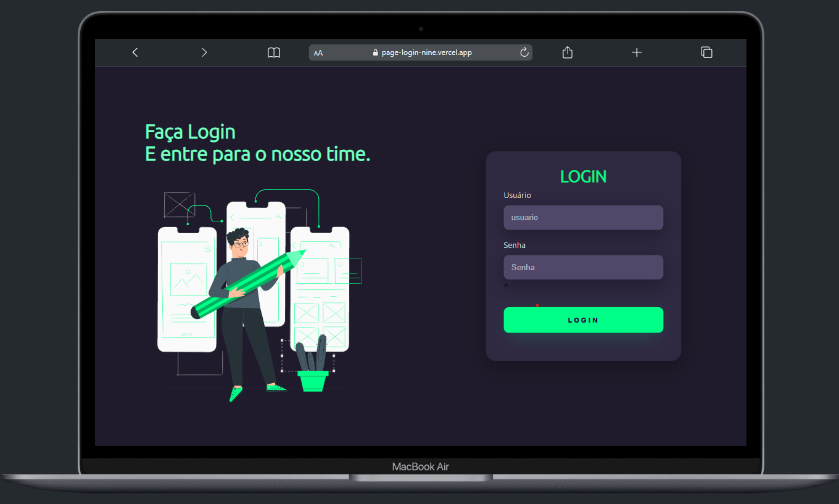This screenshot has height=504, width=839.
Task: Open the AA text size menu
Action: (x=318, y=53)
